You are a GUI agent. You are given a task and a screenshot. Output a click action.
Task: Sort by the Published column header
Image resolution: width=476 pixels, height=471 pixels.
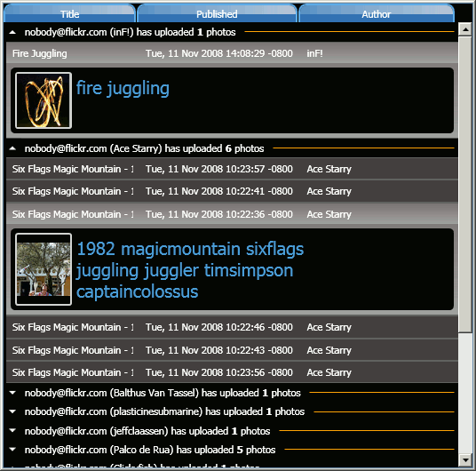coord(217,13)
